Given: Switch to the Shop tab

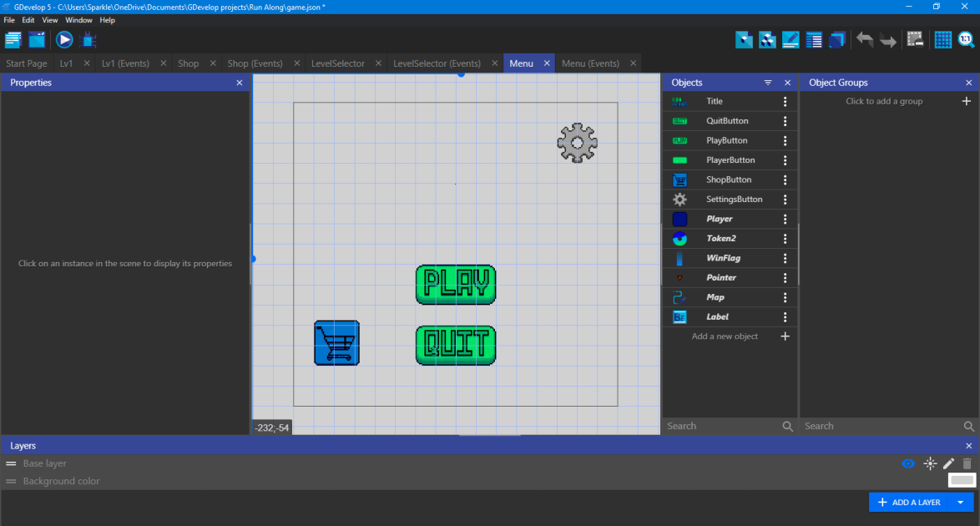Looking at the screenshot, I should pyautogui.click(x=188, y=63).
